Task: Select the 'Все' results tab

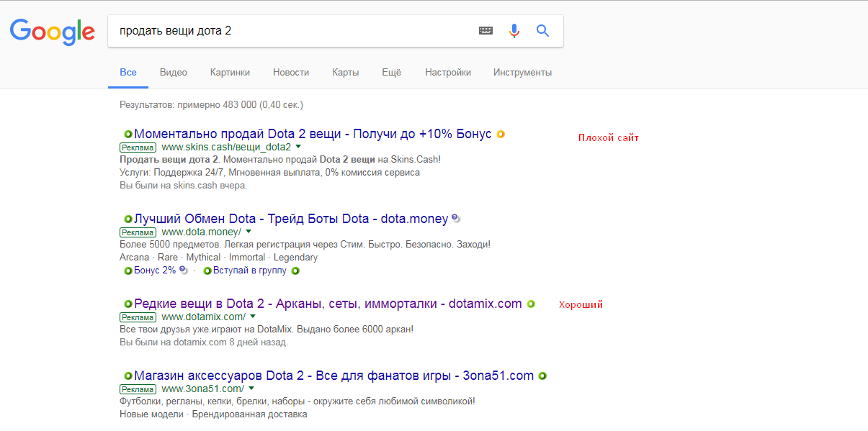Action: click(128, 72)
